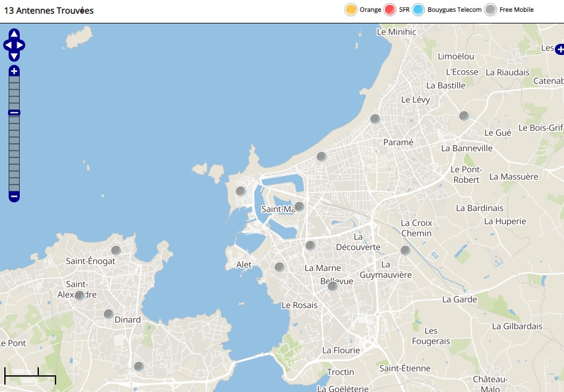Zoom in with the plus button
This screenshot has height=392, width=564.
click(x=14, y=71)
